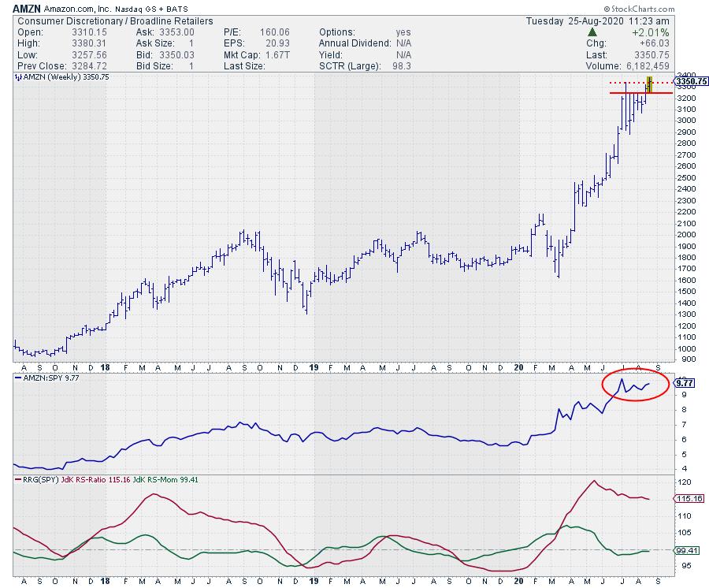
Task: Click the 115.16 RS-Ratio value tag
Action: coord(691,499)
